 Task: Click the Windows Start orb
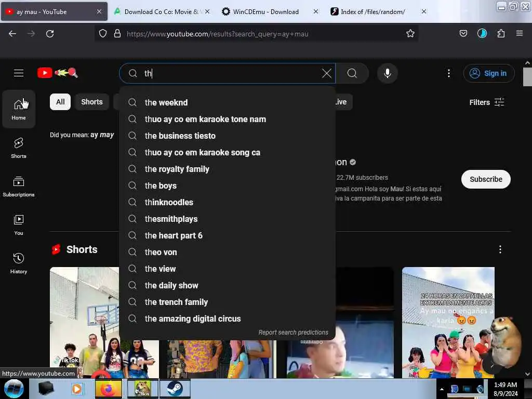point(14,389)
